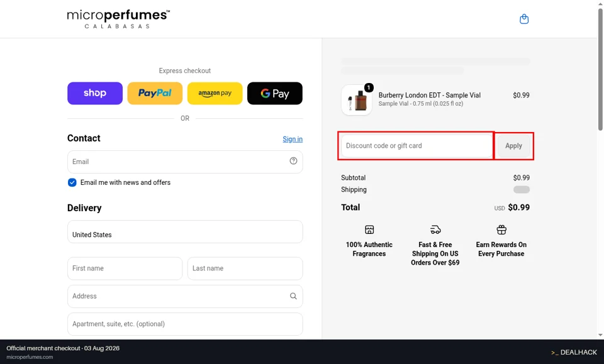
Task: Choose Google Pay express checkout
Action: coord(275,93)
